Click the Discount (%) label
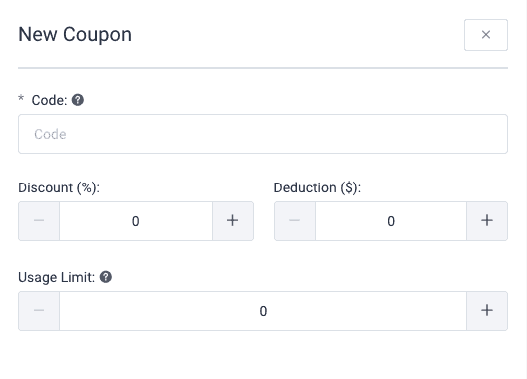Image resolution: width=527 pixels, height=379 pixels. tap(59, 187)
